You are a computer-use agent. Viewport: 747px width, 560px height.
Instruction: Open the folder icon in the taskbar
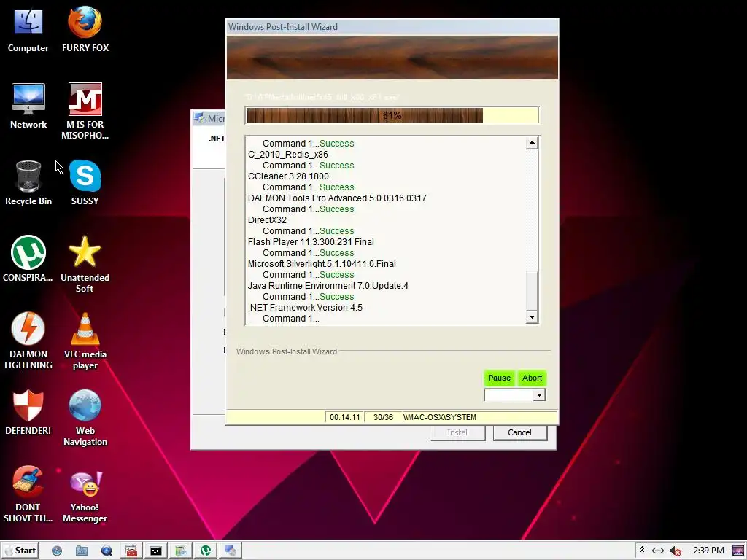[82, 551]
